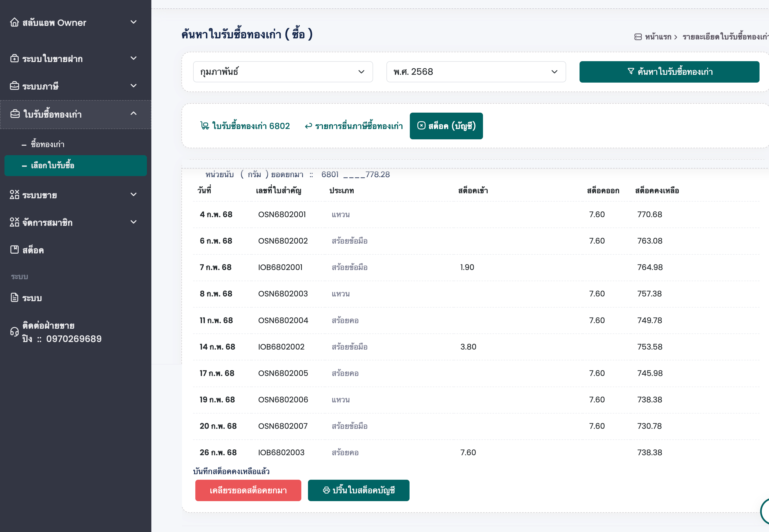Click ปริ้นใบสต็อคบัญชี print button
Viewport: 769px width, 532px height.
point(359,490)
